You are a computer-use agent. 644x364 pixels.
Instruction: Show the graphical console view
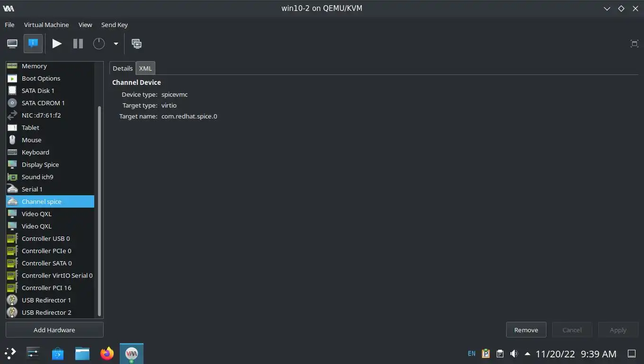pos(12,44)
